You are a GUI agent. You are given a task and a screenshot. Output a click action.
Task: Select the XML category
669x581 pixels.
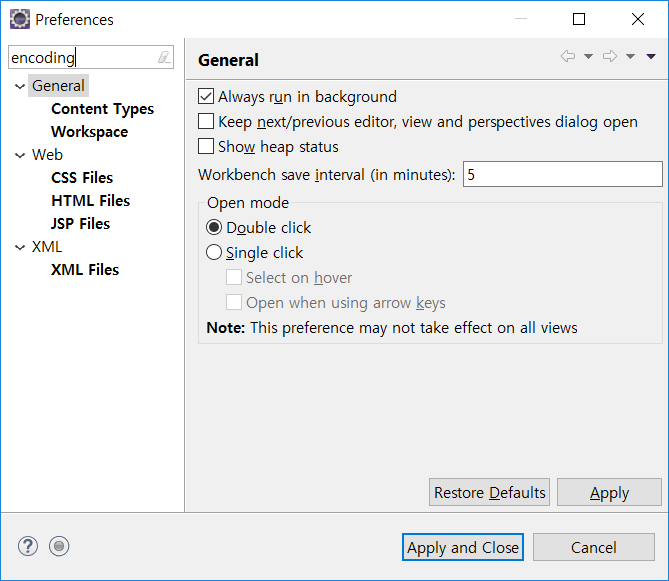(47, 247)
